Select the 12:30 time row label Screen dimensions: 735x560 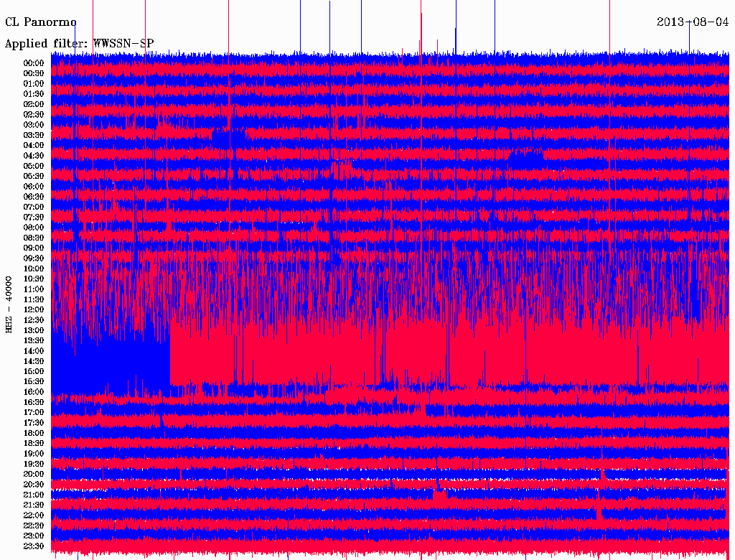pyautogui.click(x=34, y=320)
